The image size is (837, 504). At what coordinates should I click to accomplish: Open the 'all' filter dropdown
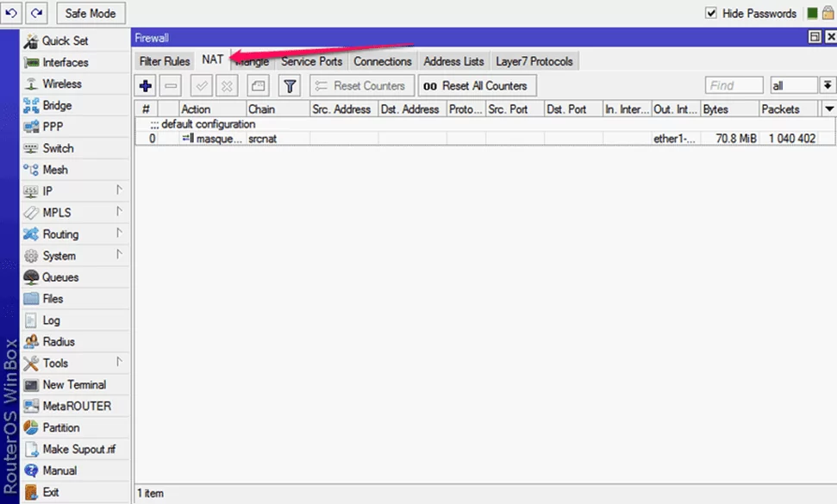828,85
